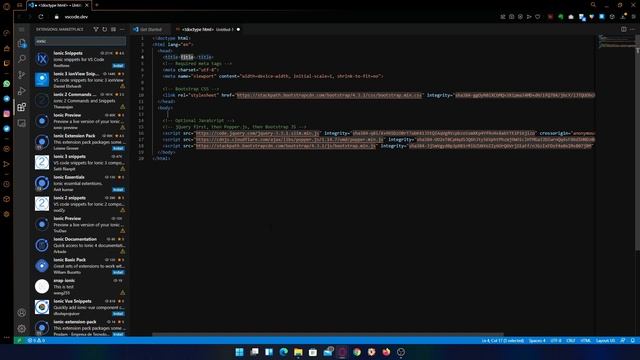Click the line and column indicator

502,340
